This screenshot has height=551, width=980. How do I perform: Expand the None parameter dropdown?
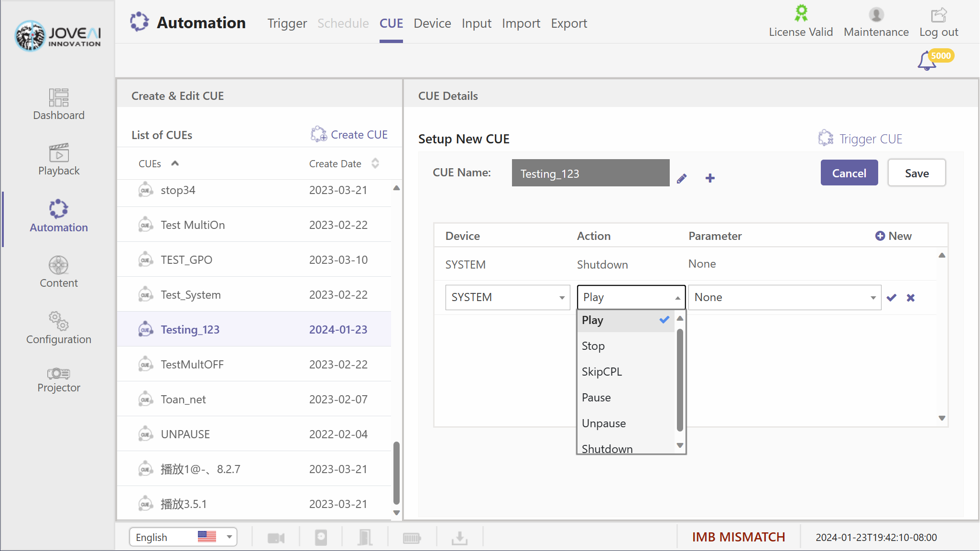coord(784,297)
